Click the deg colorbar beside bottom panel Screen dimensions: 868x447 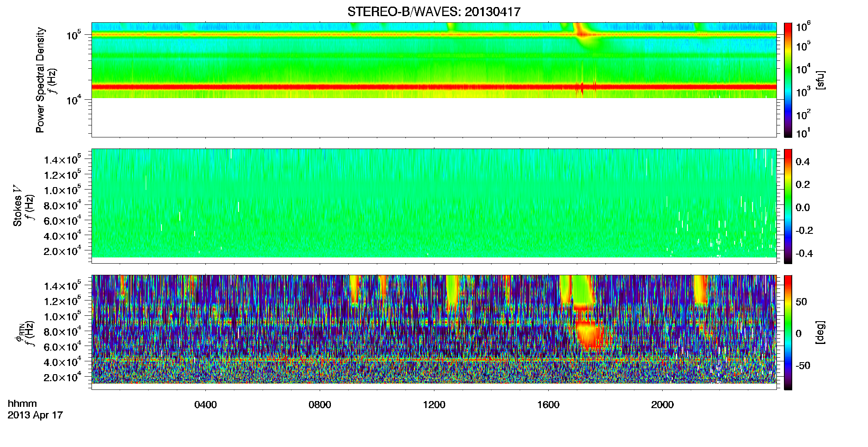(788, 332)
